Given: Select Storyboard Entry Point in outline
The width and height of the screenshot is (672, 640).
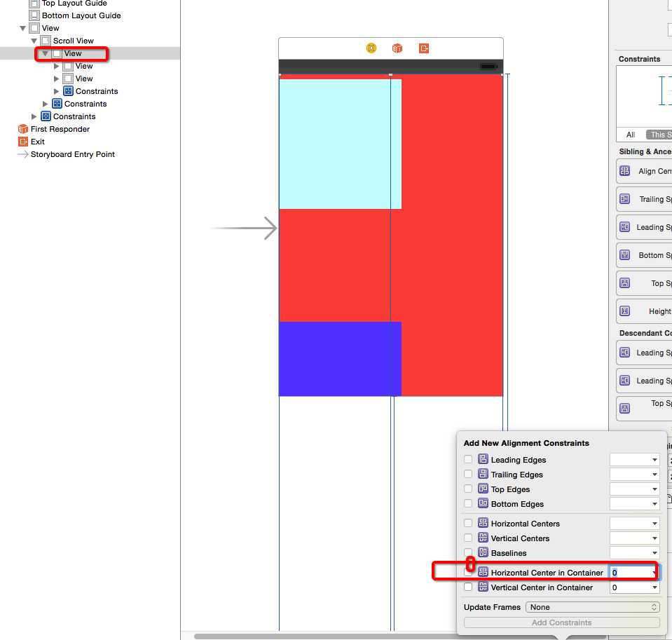Looking at the screenshot, I should pyautogui.click(x=72, y=154).
